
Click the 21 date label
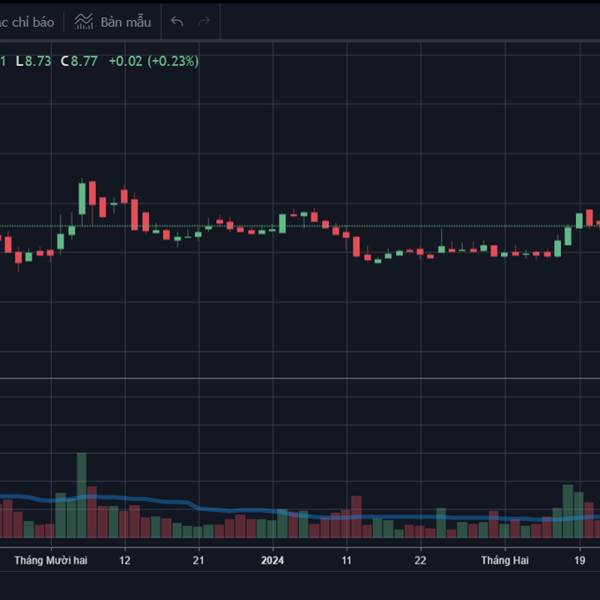pos(198,561)
